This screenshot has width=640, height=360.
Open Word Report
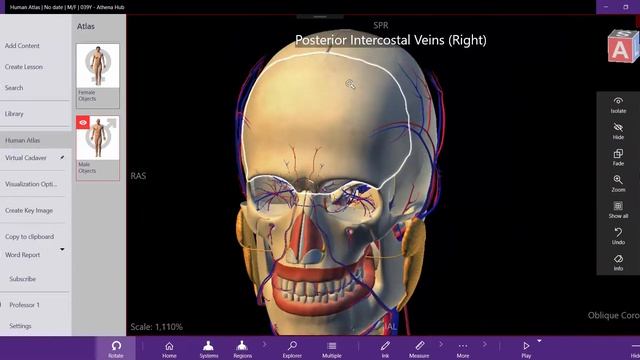(x=22, y=255)
